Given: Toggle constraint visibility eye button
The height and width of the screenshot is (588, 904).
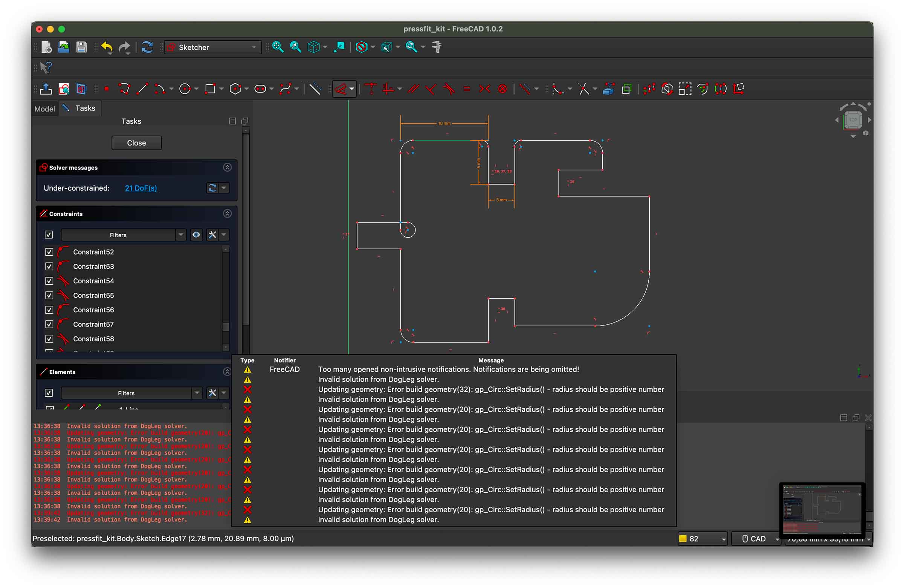Looking at the screenshot, I should coord(196,235).
